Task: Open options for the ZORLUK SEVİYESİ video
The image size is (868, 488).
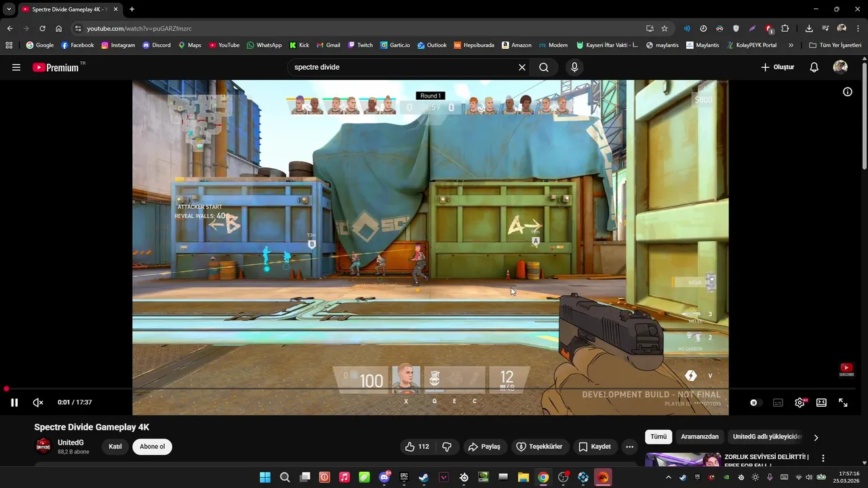Action: click(823, 459)
